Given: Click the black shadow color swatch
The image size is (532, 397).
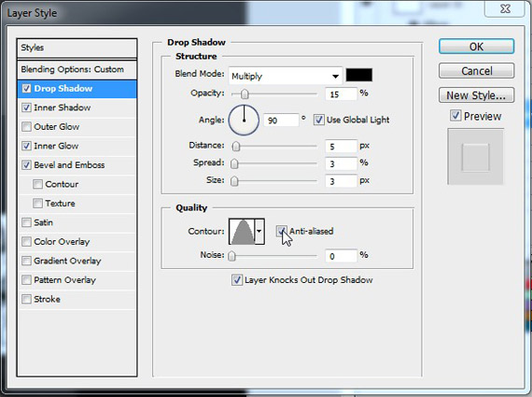Looking at the screenshot, I should click(359, 75).
